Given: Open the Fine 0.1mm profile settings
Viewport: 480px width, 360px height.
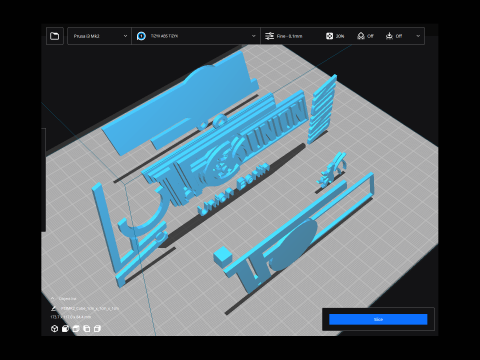Looking at the screenshot, I should (x=284, y=36).
